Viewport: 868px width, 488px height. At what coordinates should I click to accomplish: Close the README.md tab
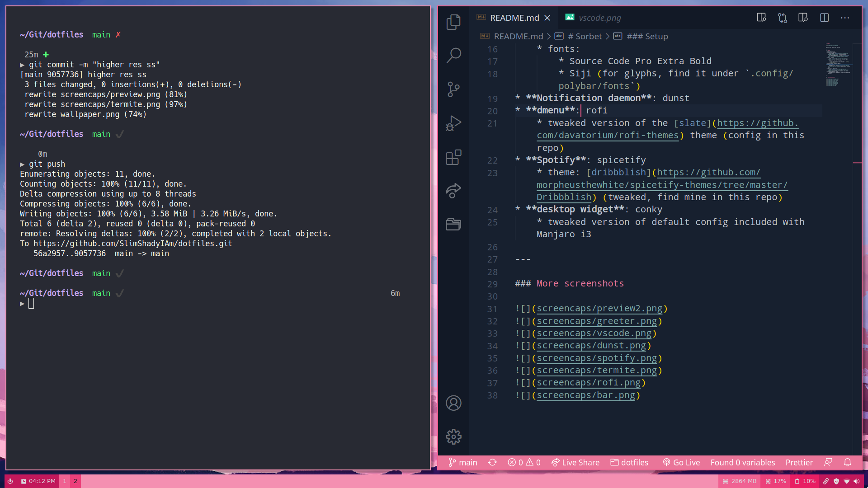(547, 18)
